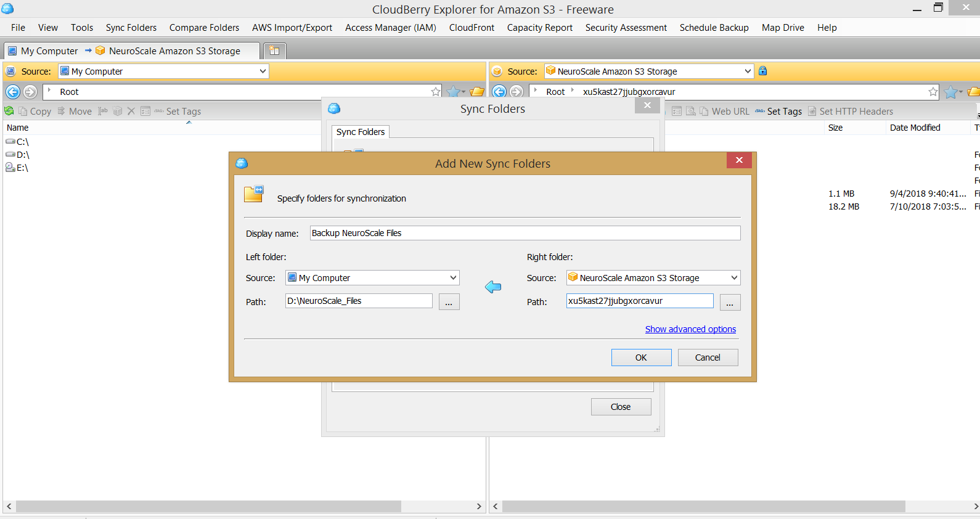Select the Sync Folders tab in background dialog
The height and width of the screenshot is (519, 980).
tap(361, 132)
